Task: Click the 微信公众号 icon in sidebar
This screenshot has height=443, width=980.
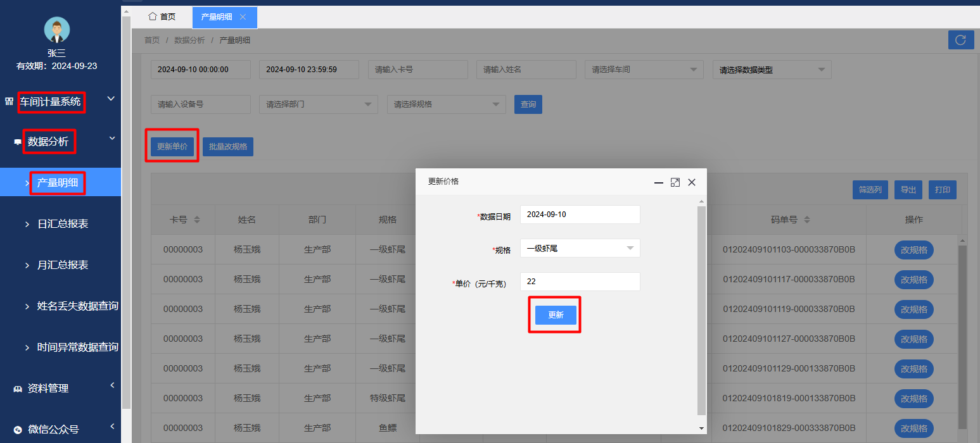Action: pyautogui.click(x=18, y=430)
